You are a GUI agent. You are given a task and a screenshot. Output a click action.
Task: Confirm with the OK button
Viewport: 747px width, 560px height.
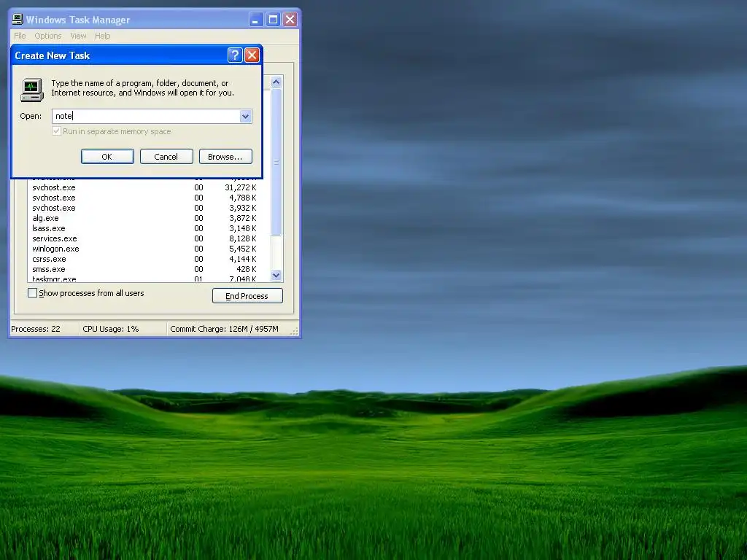(x=107, y=157)
